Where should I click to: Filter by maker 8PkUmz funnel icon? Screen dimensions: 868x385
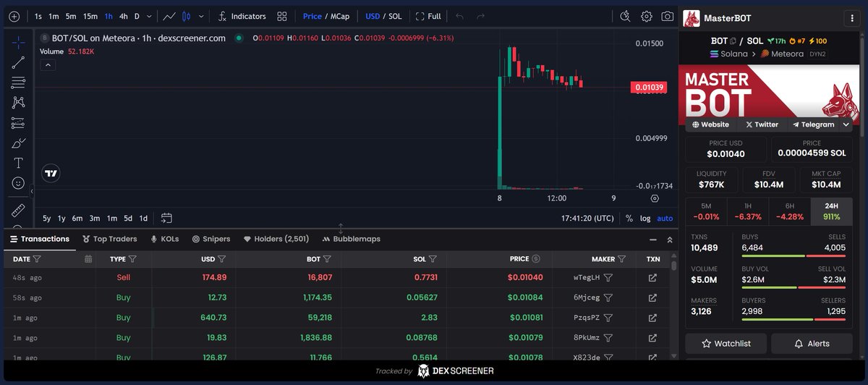[608, 338]
